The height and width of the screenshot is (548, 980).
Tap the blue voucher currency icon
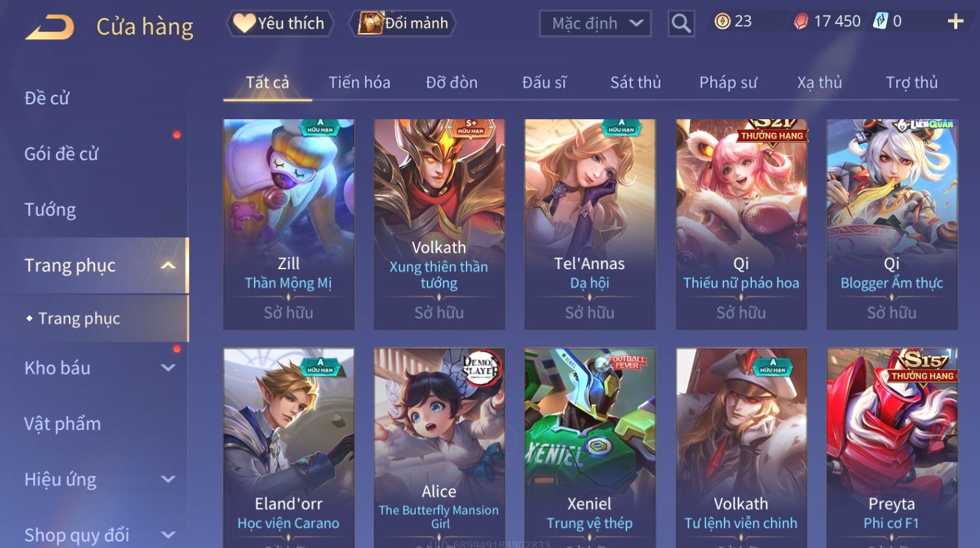pyautogui.click(x=880, y=21)
